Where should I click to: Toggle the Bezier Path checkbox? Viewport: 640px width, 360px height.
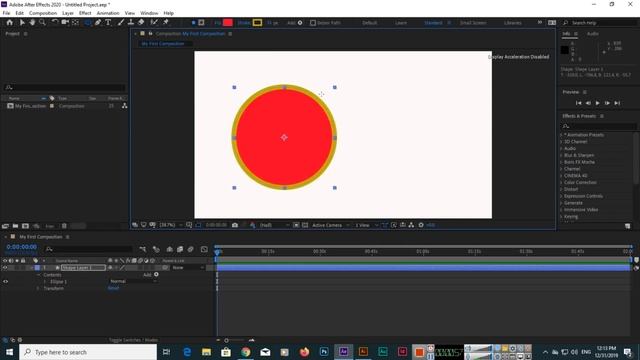click(313, 23)
